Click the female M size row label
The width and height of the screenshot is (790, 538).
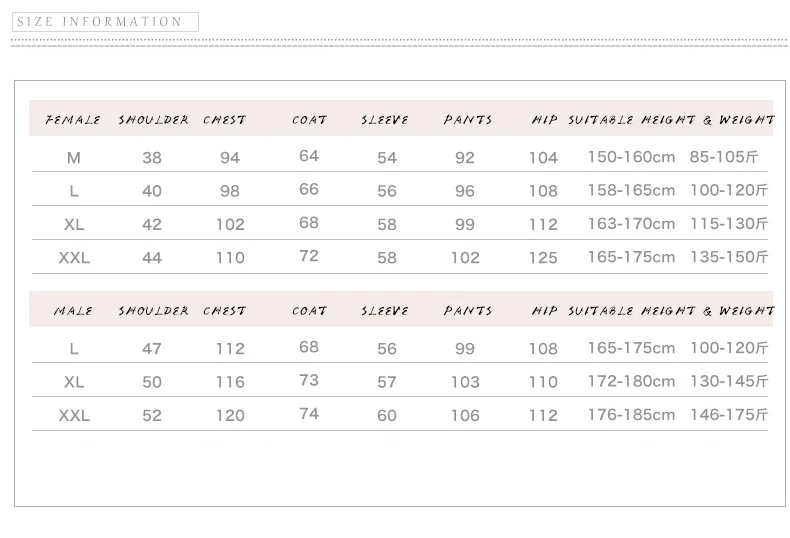point(74,158)
